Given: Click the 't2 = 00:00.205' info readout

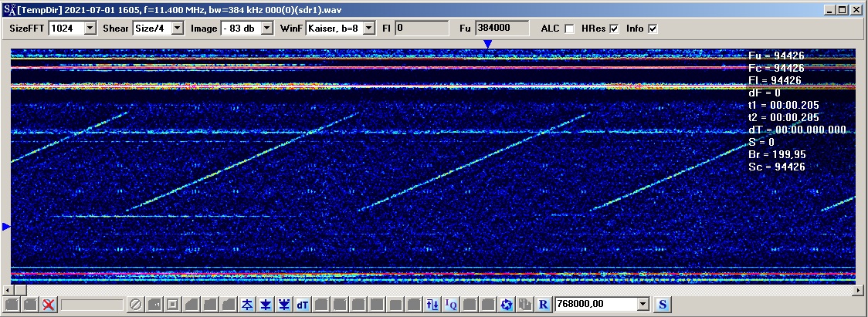Looking at the screenshot, I should pos(783,117).
